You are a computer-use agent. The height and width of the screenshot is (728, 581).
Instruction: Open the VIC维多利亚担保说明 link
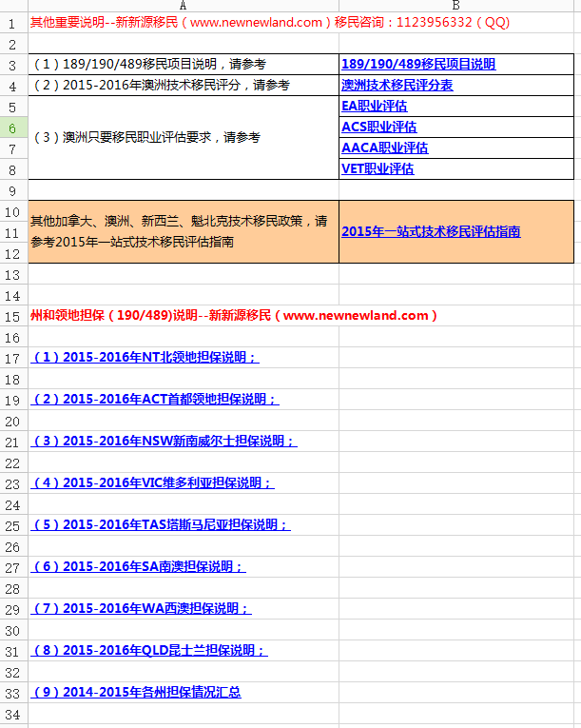point(153,482)
